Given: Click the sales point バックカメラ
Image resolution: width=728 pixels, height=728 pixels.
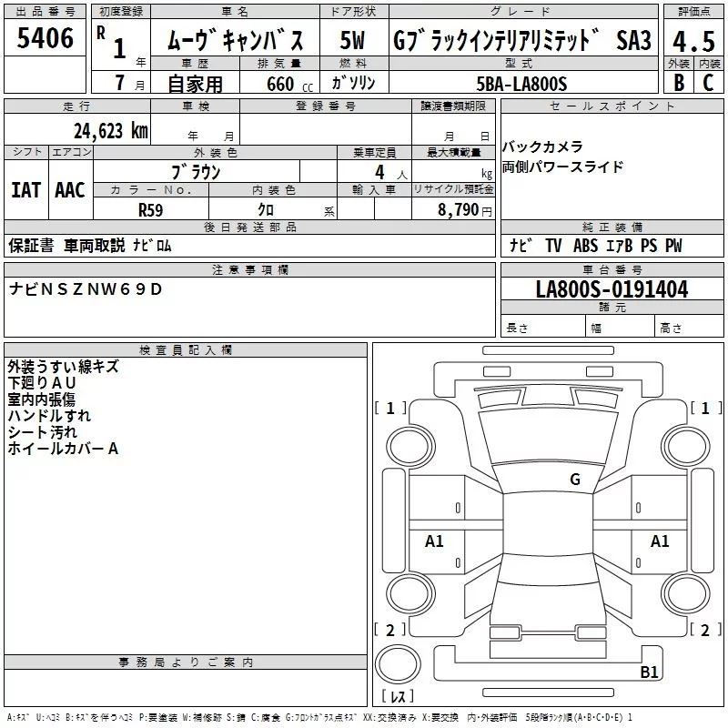Looking at the screenshot, I should point(542,147).
